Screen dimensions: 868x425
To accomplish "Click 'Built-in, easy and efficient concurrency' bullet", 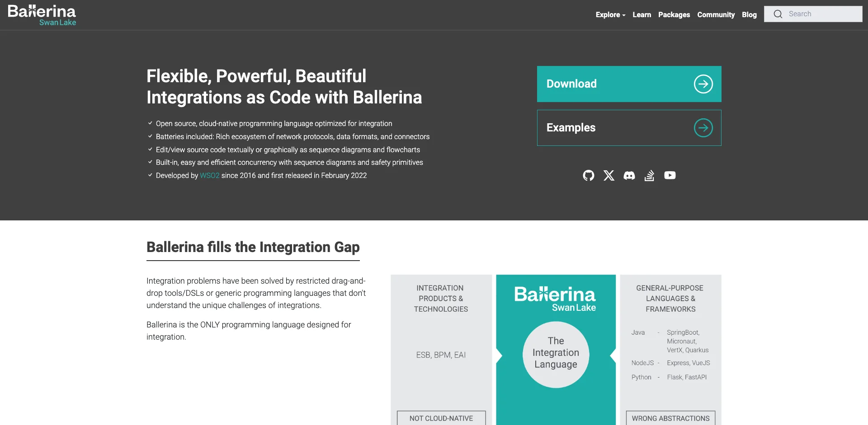I will click(289, 162).
